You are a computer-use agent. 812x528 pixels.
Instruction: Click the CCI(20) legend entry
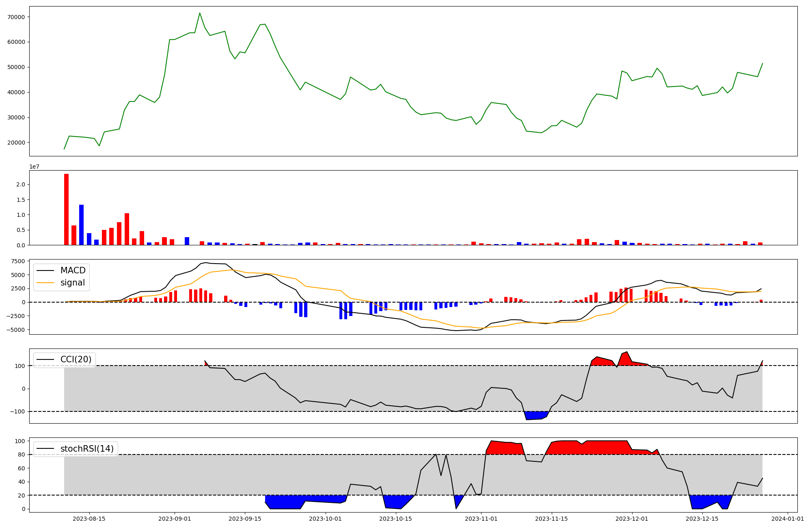(x=76, y=359)
